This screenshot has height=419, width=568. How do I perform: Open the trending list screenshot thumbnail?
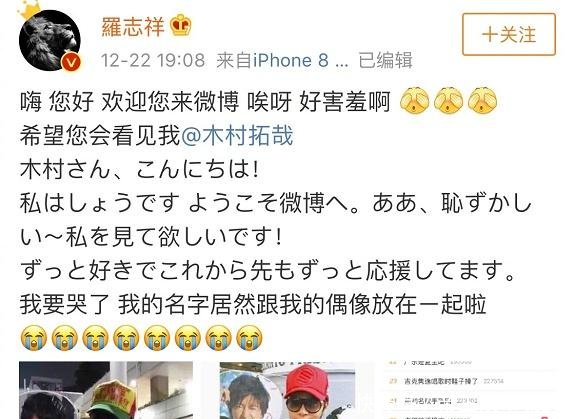point(469,390)
